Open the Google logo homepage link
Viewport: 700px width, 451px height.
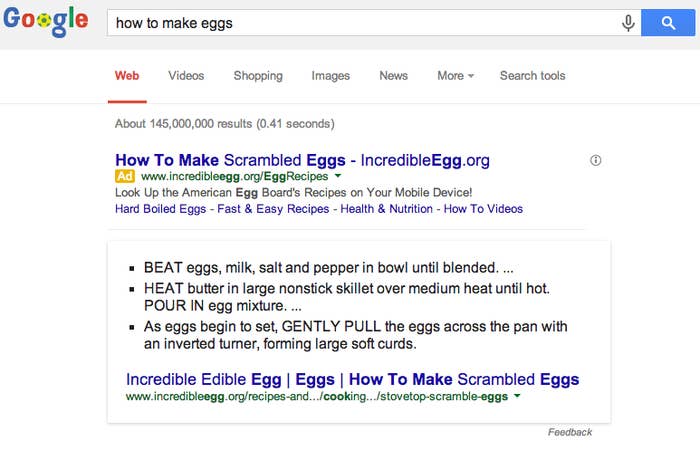(x=46, y=21)
